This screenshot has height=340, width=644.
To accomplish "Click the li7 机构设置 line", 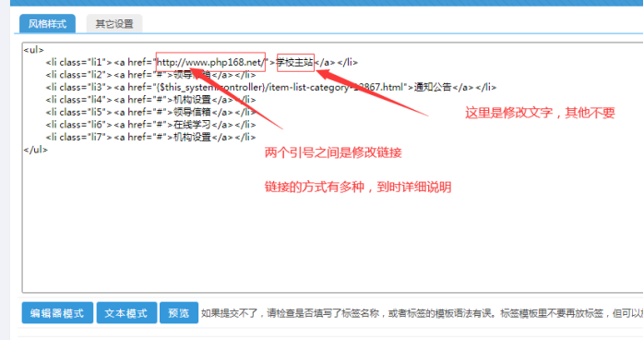I will click(150, 137).
